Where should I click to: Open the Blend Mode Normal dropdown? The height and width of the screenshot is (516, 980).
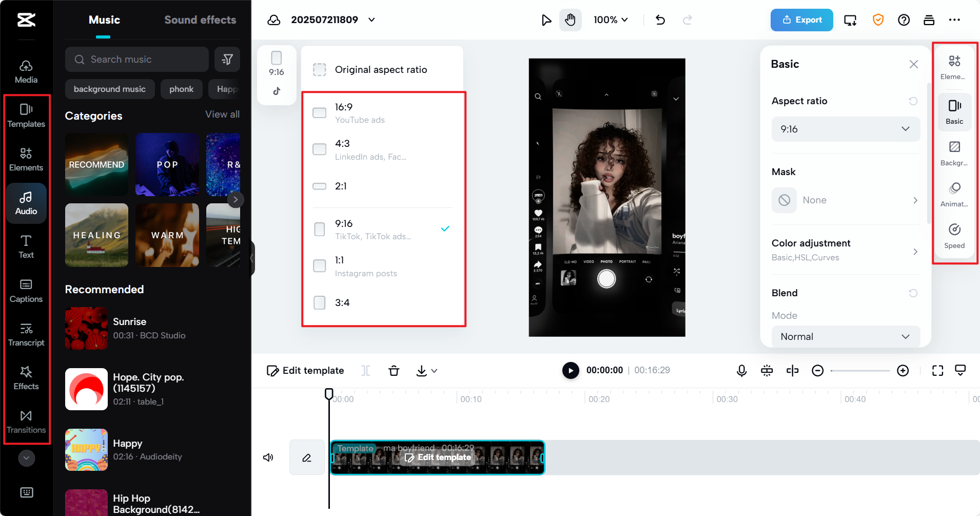tap(845, 336)
